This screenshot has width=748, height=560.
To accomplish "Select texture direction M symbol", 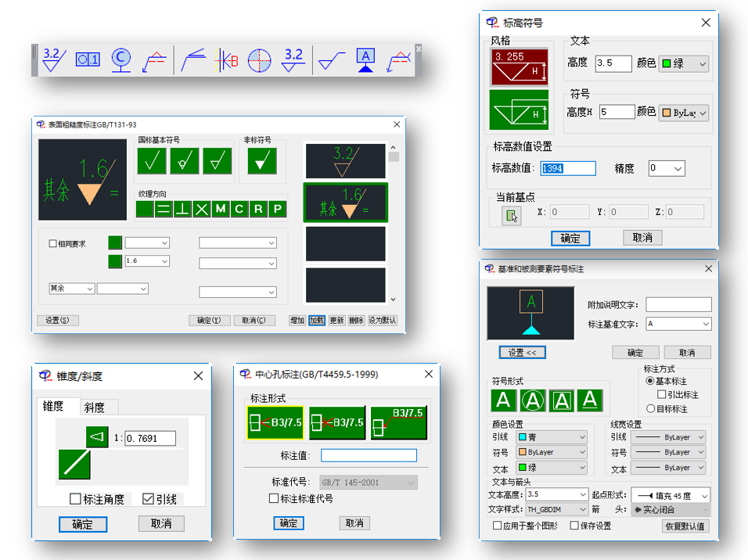I will tap(221, 209).
